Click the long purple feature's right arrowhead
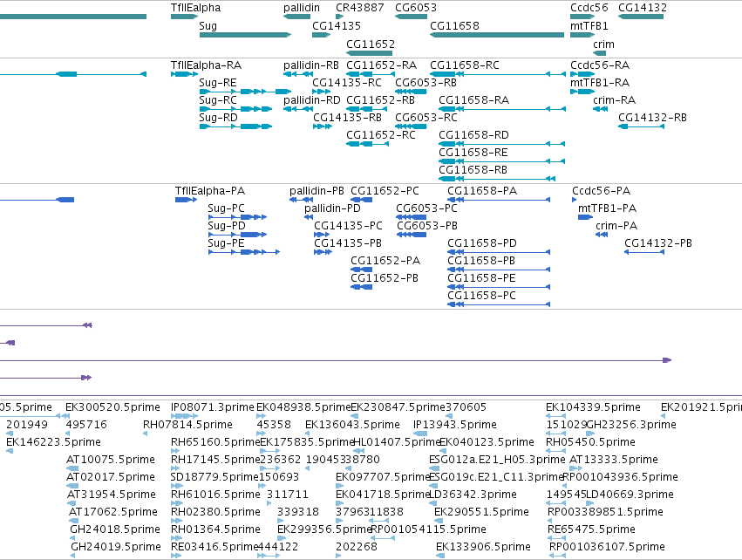The image size is (742, 560). [x=667, y=360]
